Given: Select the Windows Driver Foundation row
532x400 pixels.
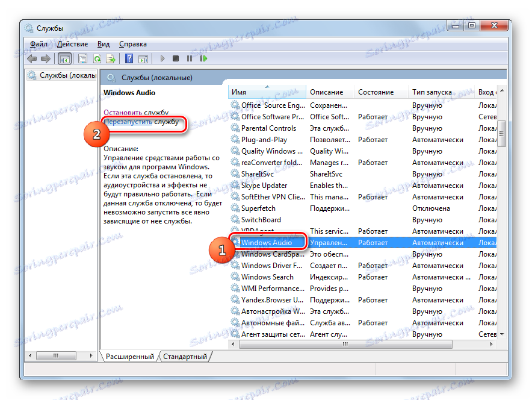Looking at the screenshot, I should [x=363, y=266].
